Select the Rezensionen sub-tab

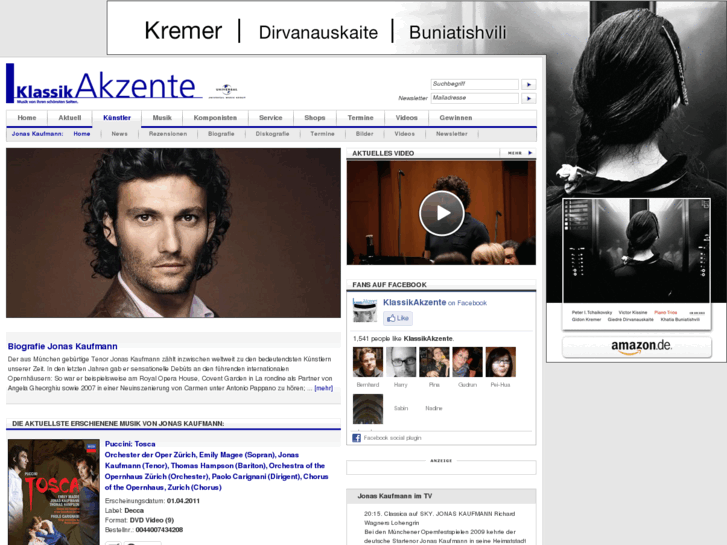(x=168, y=134)
